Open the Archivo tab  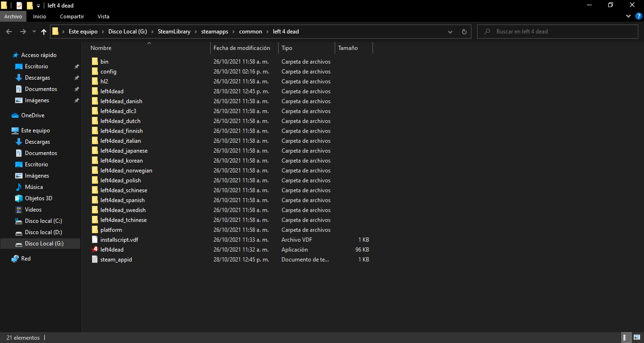coord(13,16)
